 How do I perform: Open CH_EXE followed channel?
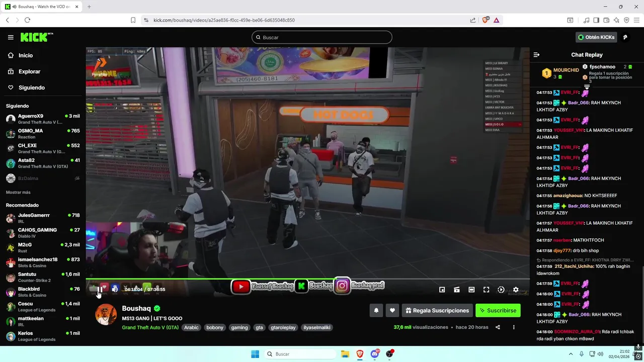click(43, 148)
